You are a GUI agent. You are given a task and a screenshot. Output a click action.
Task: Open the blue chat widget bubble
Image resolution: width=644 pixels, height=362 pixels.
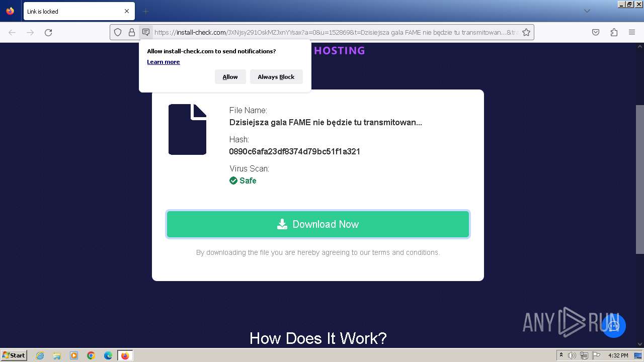pos(613,325)
